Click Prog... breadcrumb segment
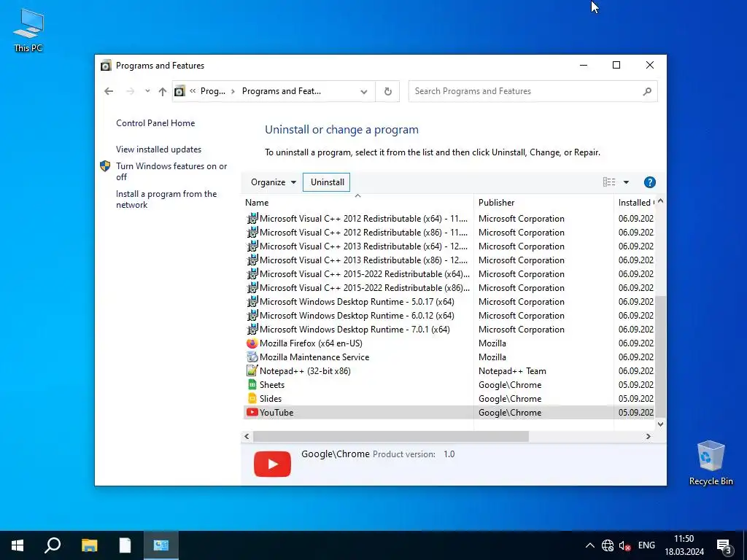 click(x=212, y=91)
